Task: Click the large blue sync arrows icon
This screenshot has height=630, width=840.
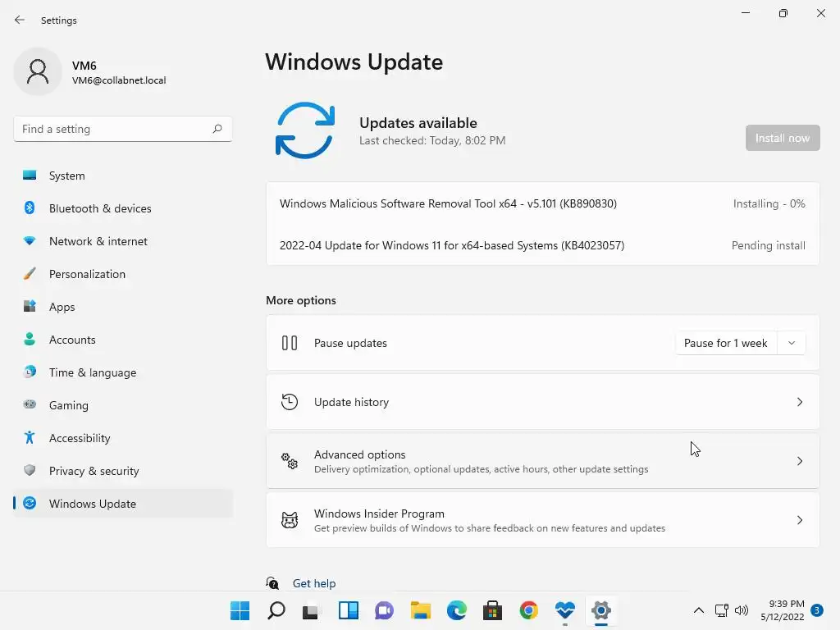Action: click(x=305, y=130)
